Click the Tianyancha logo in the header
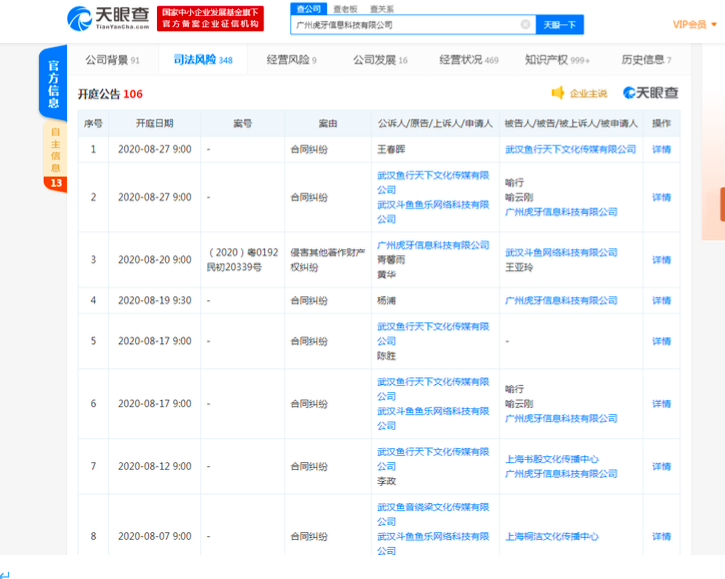The image size is (725, 579). pos(108,18)
